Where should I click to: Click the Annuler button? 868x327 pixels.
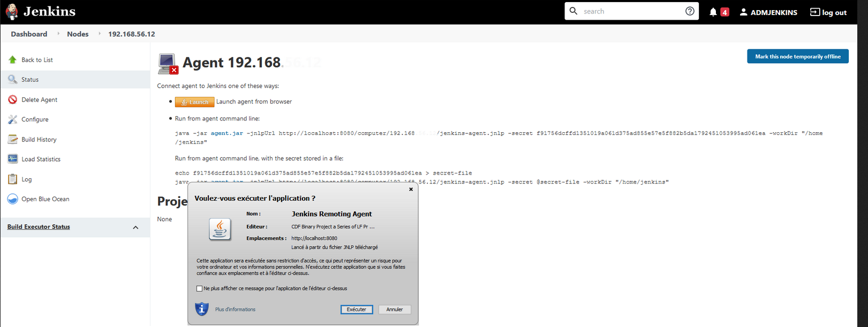(395, 309)
